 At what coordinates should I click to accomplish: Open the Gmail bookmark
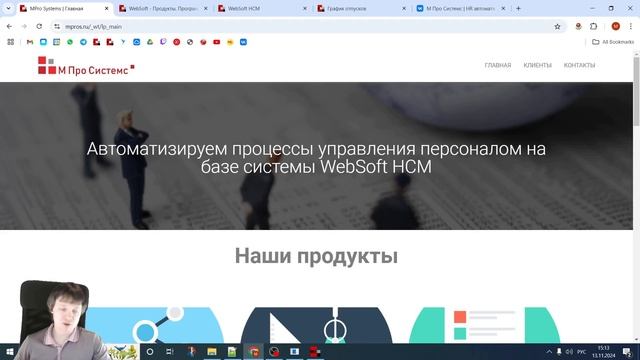(30, 42)
